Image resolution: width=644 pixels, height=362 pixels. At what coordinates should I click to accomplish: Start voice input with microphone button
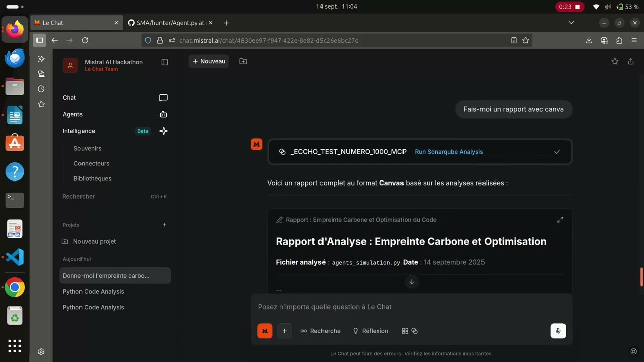[x=558, y=331]
